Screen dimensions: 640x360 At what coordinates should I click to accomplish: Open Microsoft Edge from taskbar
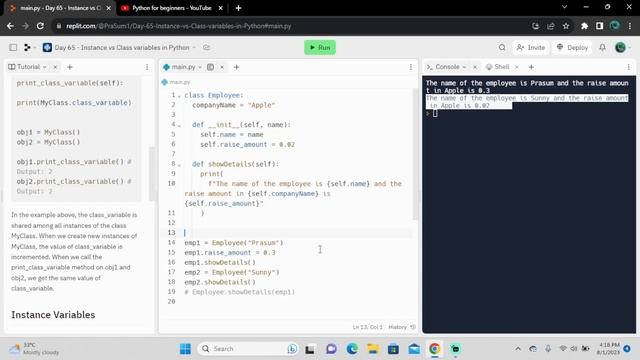tap(352, 349)
